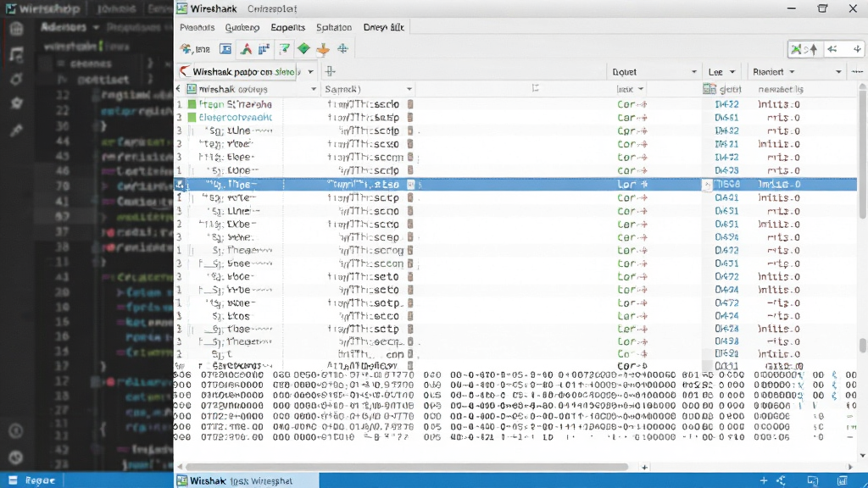Click the crosshair icon beside the filter dropdown
The image size is (868, 488).
point(330,71)
